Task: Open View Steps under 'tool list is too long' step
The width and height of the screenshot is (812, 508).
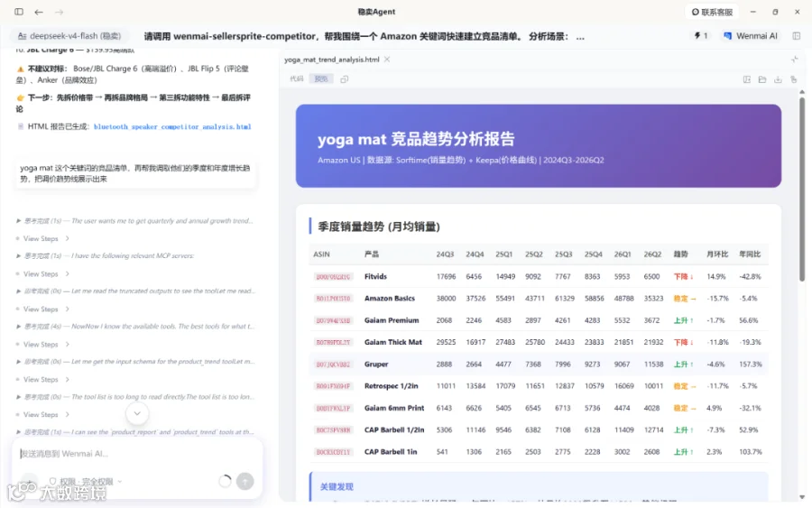Action: pyautogui.click(x=43, y=415)
